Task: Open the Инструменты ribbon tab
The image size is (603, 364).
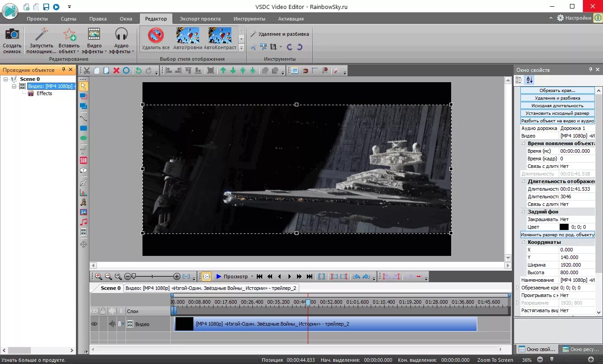Action: coord(249,19)
